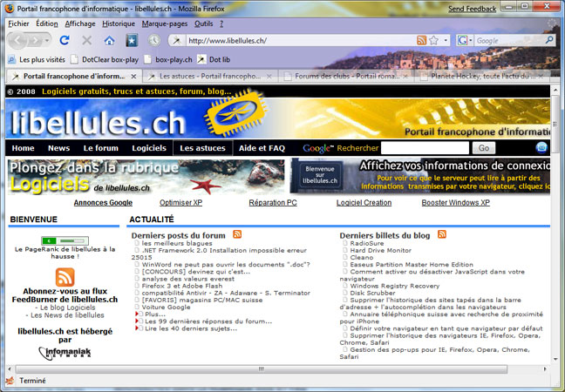
Task: Open Aide et FAQ navigation item
Action: coord(262,148)
